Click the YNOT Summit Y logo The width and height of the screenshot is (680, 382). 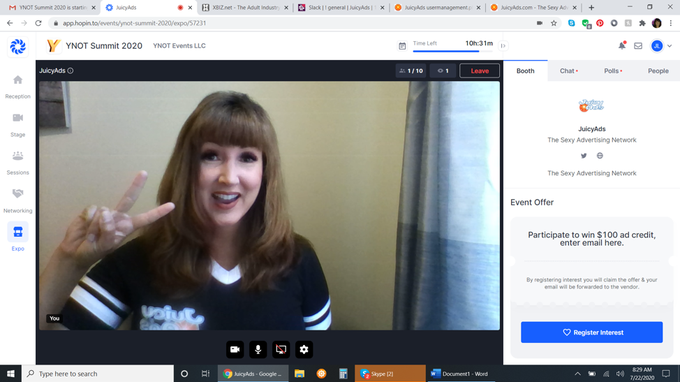(x=53, y=46)
